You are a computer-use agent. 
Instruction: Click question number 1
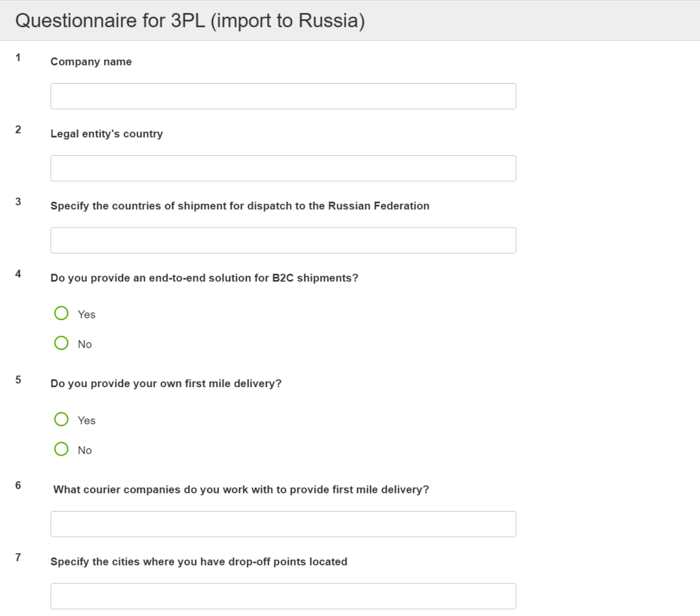click(x=18, y=58)
